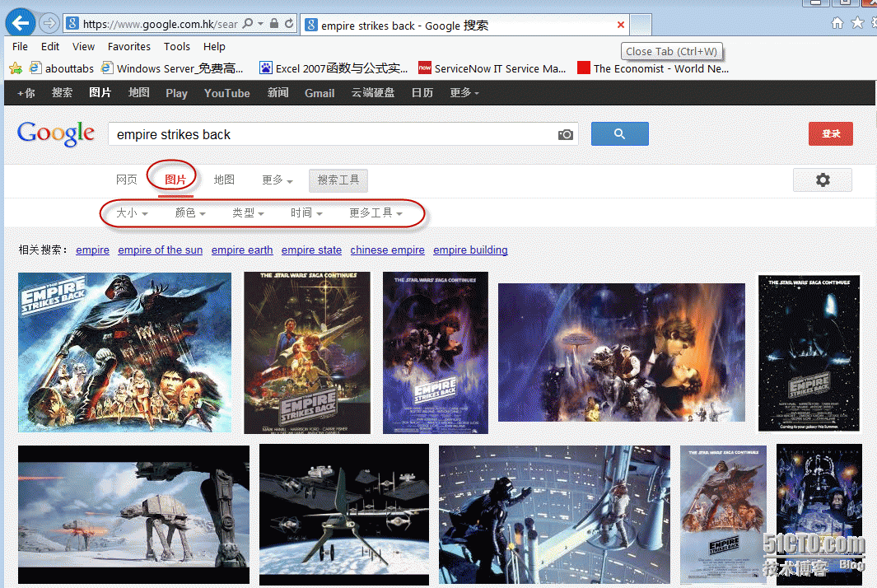Click the red 登录 sign-in button

tap(831, 133)
